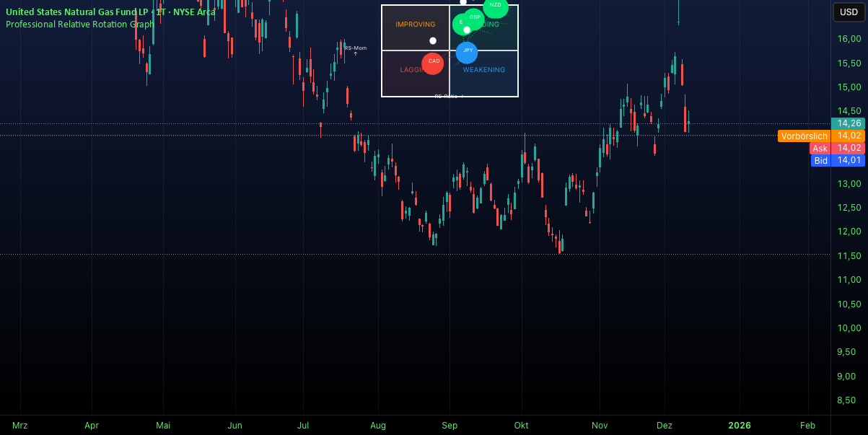Viewport: 868px width, 435px height.
Task: Select the Professional Relative Rotation Graph indicator label
Action: pos(80,24)
